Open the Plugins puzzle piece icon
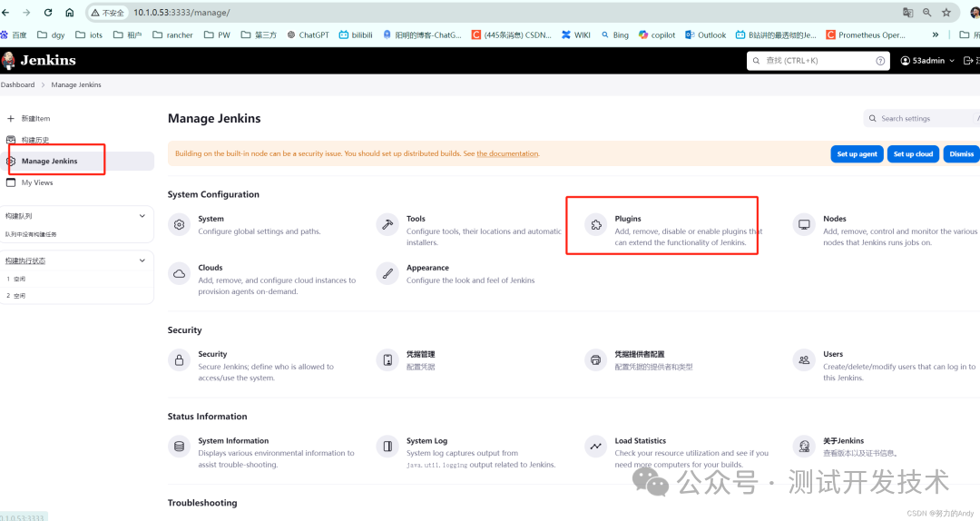Image resolution: width=980 pixels, height=521 pixels. pyautogui.click(x=595, y=224)
